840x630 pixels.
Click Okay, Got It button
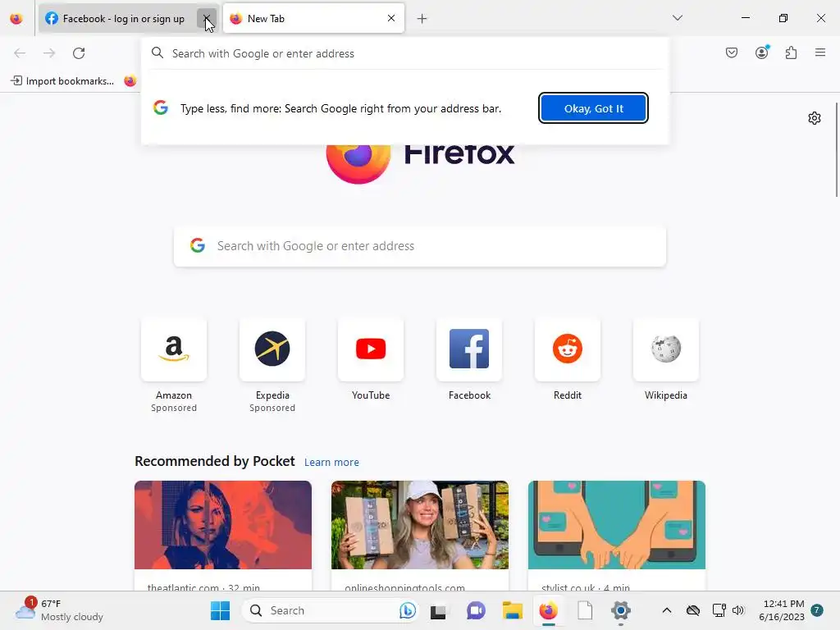coord(594,108)
